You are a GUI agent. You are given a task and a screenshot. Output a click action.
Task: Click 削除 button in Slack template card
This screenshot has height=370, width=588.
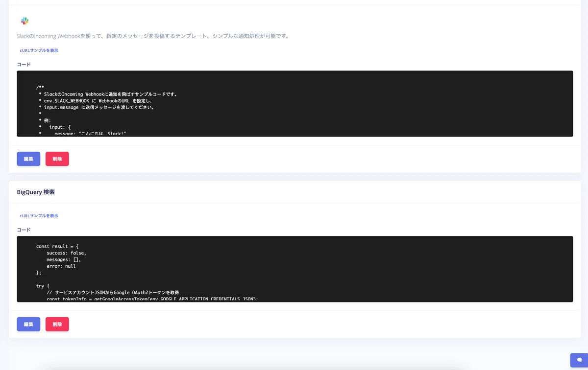tap(57, 159)
